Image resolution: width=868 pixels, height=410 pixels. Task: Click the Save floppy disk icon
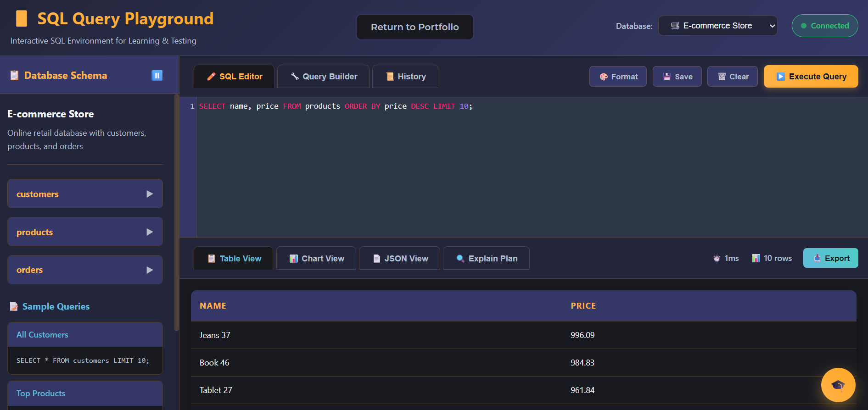click(666, 77)
